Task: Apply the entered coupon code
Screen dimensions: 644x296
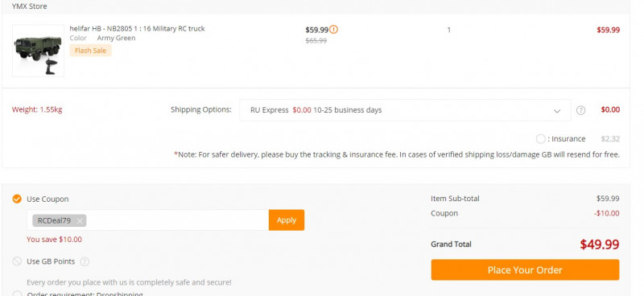Action: pyautogui.click(x=287, y=220)
